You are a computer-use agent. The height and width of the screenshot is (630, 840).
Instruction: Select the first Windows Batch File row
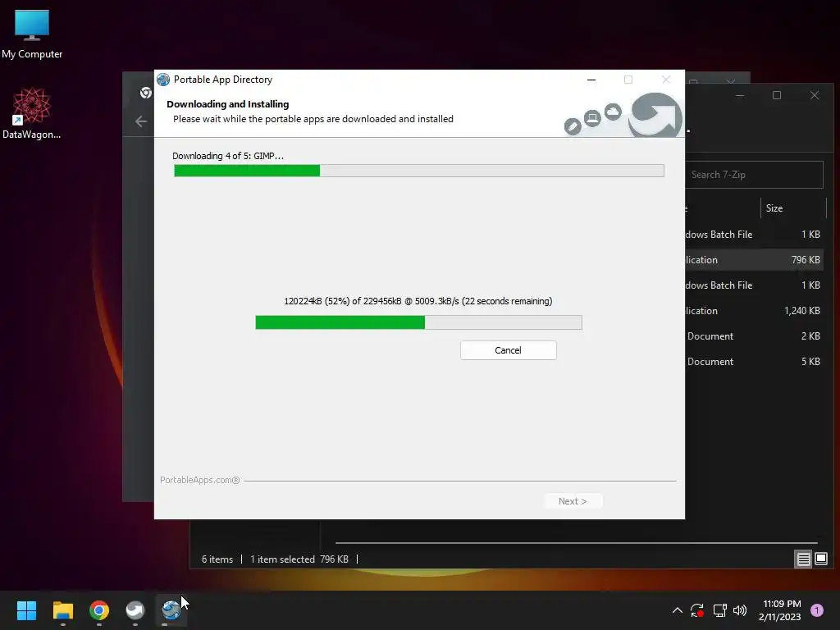tap(755, 234)
